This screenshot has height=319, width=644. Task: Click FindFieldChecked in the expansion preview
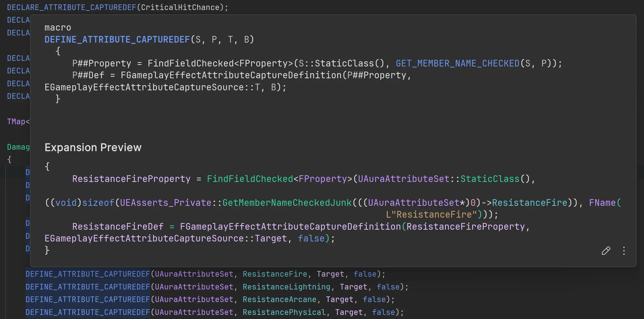tap(250, 179)
